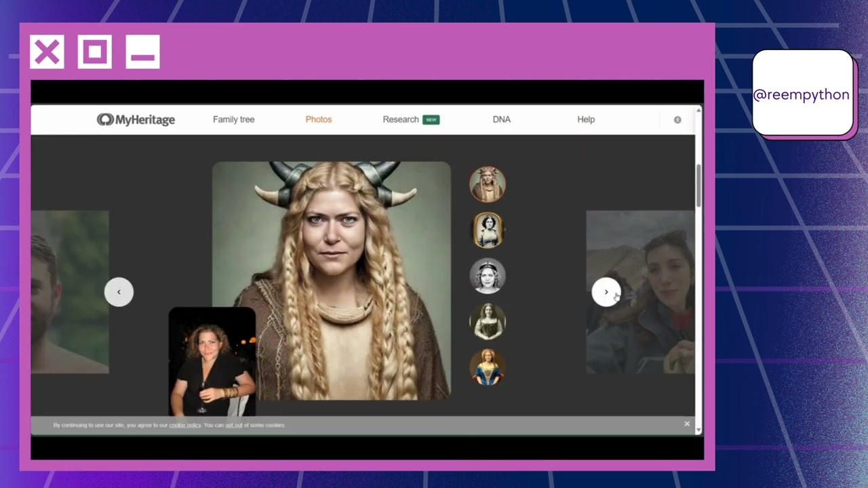
Task: Dismiss the cookie banner with X
Action: (687, 424)
